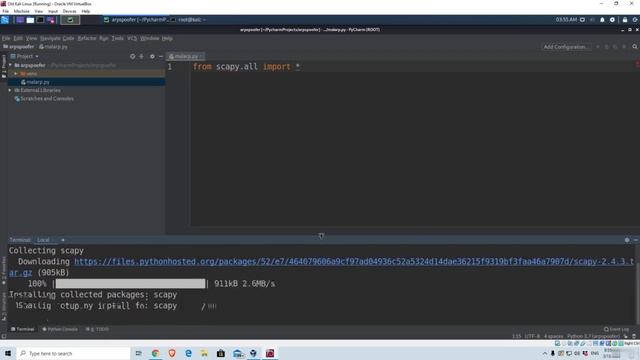Click the lock screen padlock icon
This screenshot has height=360, width=640.
point(624,20)
